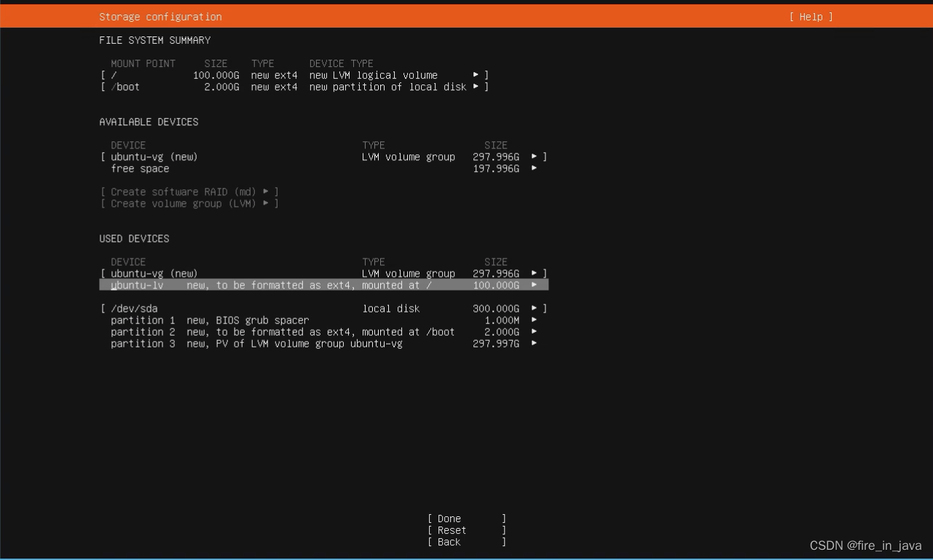Expand arrow for partition 2 2.000G
This screenshot has height=560, width=933.
(534, 331)
